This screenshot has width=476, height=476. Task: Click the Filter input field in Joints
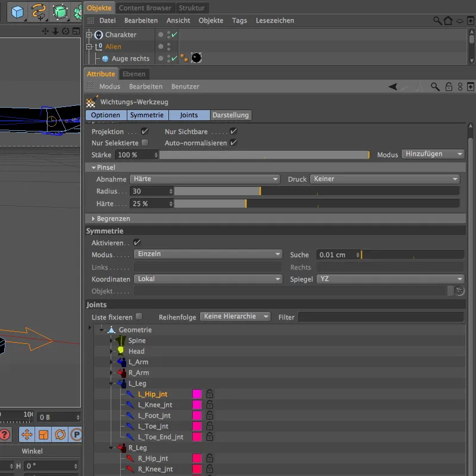click(x=381, y=317)
